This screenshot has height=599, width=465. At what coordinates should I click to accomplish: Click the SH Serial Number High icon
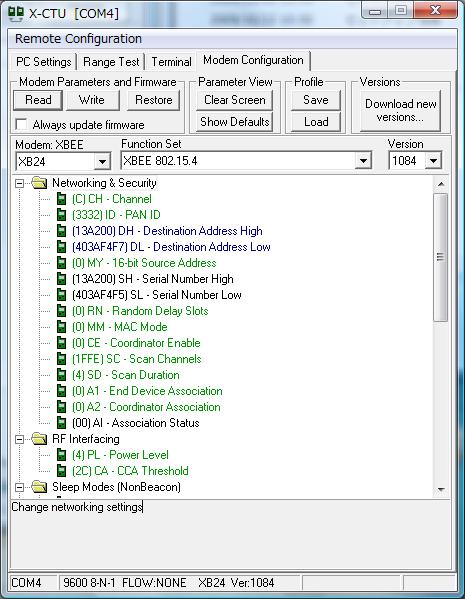61,279
